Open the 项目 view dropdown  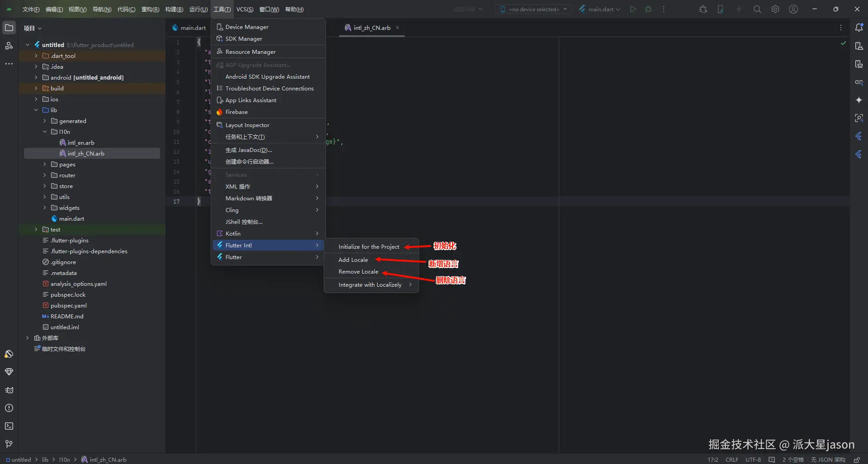(33, 28)
